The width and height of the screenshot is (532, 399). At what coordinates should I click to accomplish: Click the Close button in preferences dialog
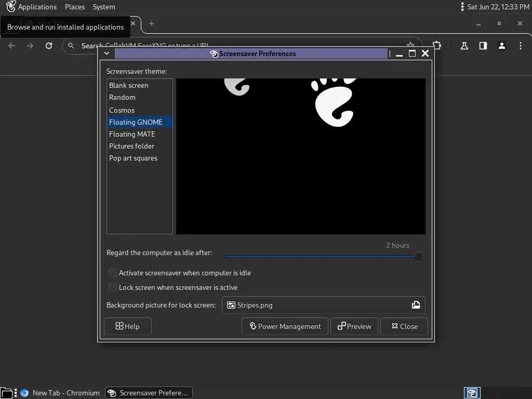(x=404, y=326)
